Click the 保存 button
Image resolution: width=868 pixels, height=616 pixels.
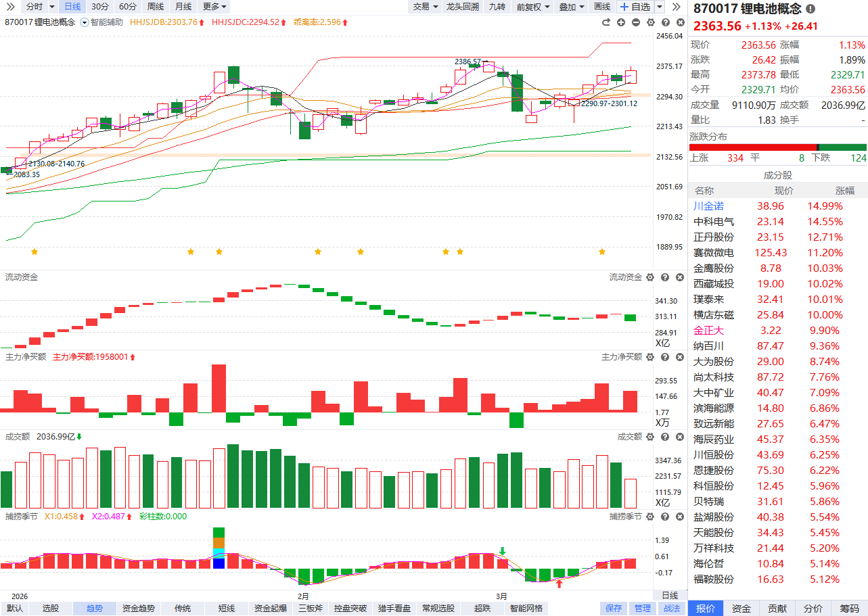[x=614, y=609]
